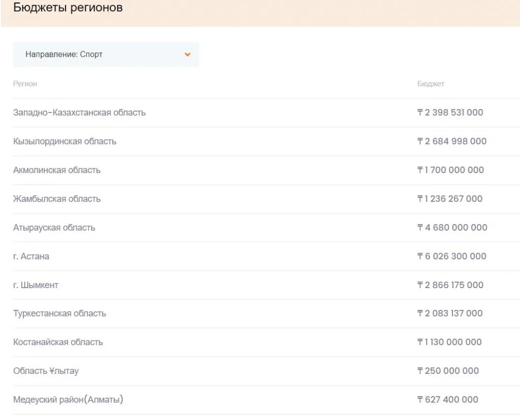Click the 'Регион' column header

pos(25,84)
